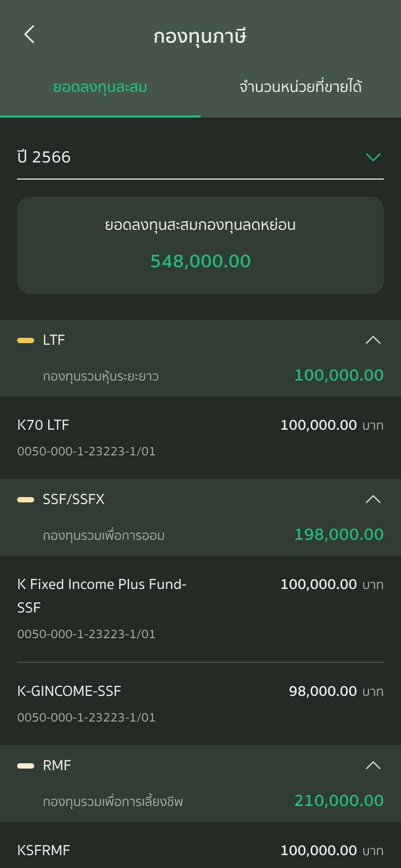Image resolution: width=401 pixels, height=868 pixels.
Task: Switch to ยอดลงทุนสะสม tab
Action: coord(100,87)
